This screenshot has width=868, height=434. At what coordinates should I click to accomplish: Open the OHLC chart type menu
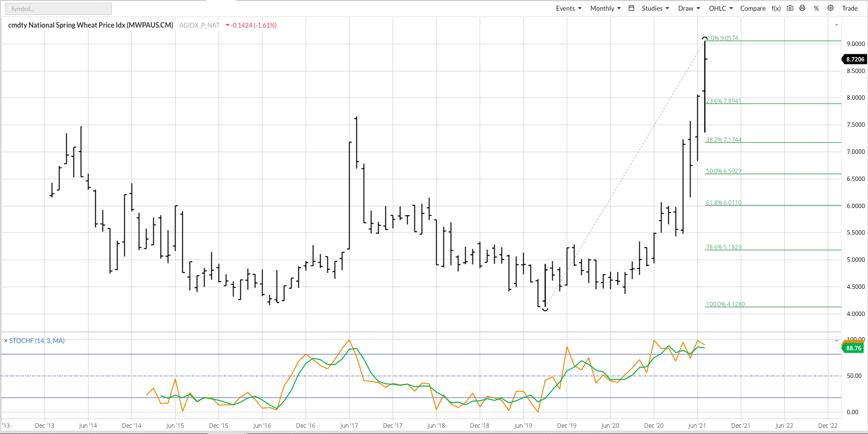pos(721,8)
